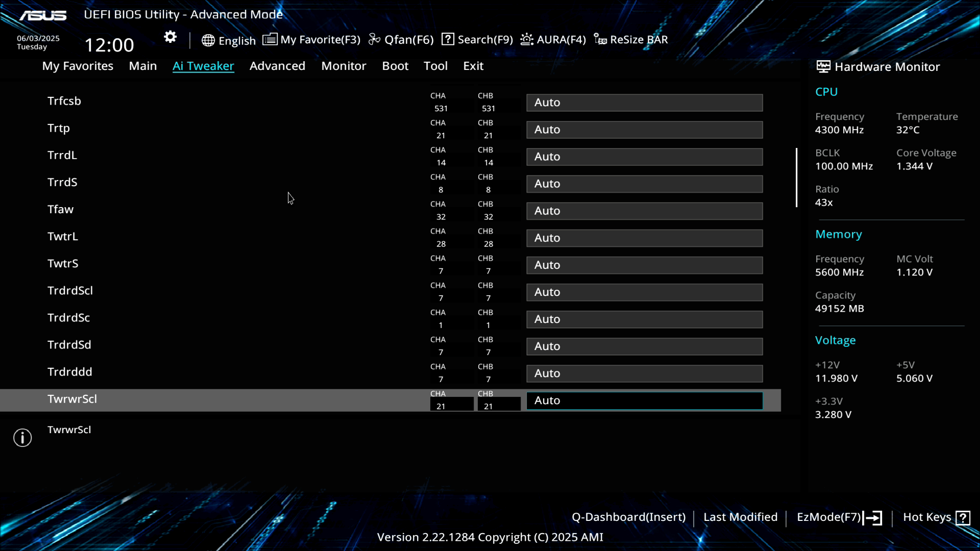Open the Tfaw Auto dropdown
This screenshot has height=551, width=980.
click(x=644, y=211)
